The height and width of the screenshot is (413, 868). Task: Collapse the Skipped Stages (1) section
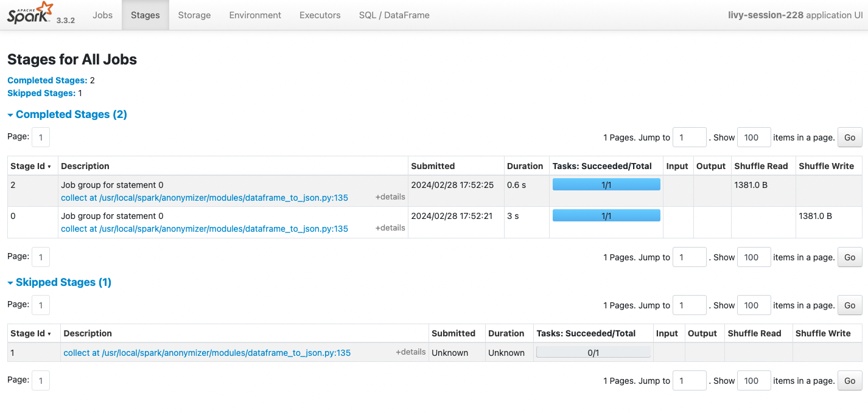pyautogui.click(x=59, y=282)
